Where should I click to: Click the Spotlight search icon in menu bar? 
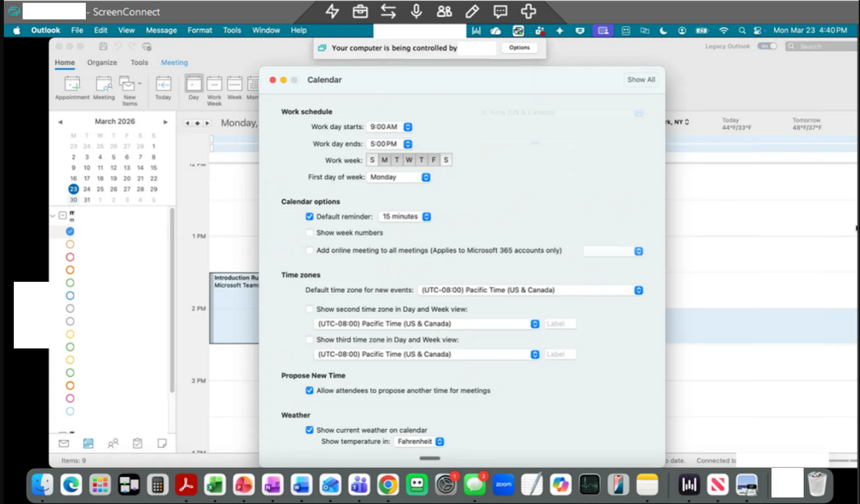click(742, 31)
